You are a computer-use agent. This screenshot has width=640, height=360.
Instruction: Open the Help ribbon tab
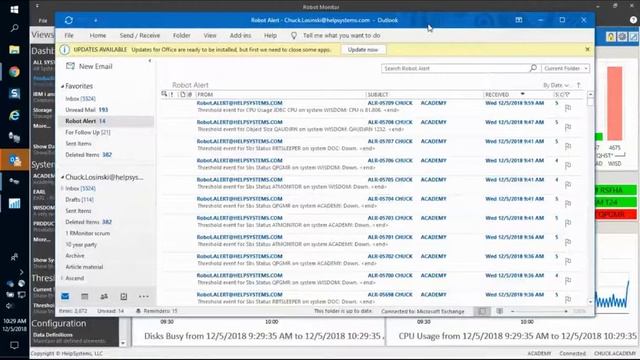click(x=270, y=36)
